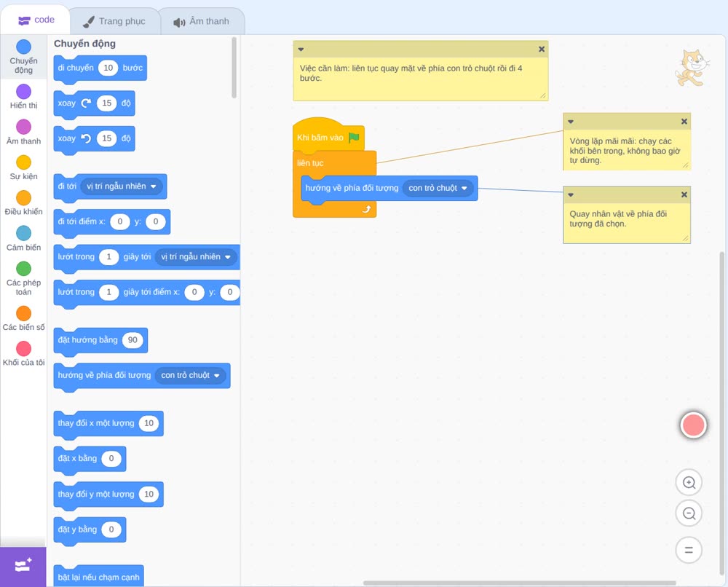Click the steps value 10 in 'di chuyển' block
Image resolution: width=728 pixels, height=587 pixels.
point(108,68)
